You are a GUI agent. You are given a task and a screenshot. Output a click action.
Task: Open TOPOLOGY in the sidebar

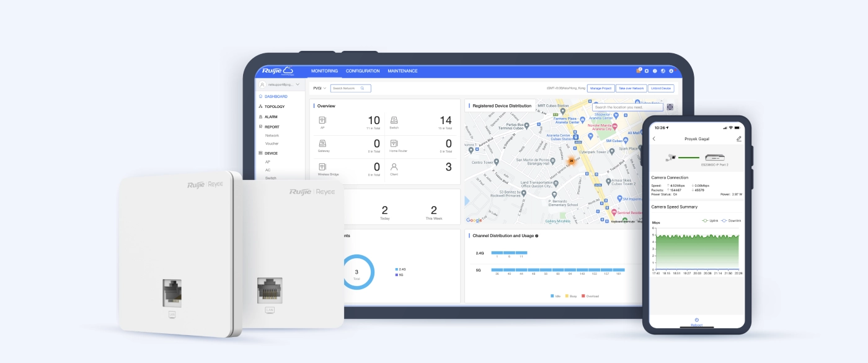coord(275,107)
